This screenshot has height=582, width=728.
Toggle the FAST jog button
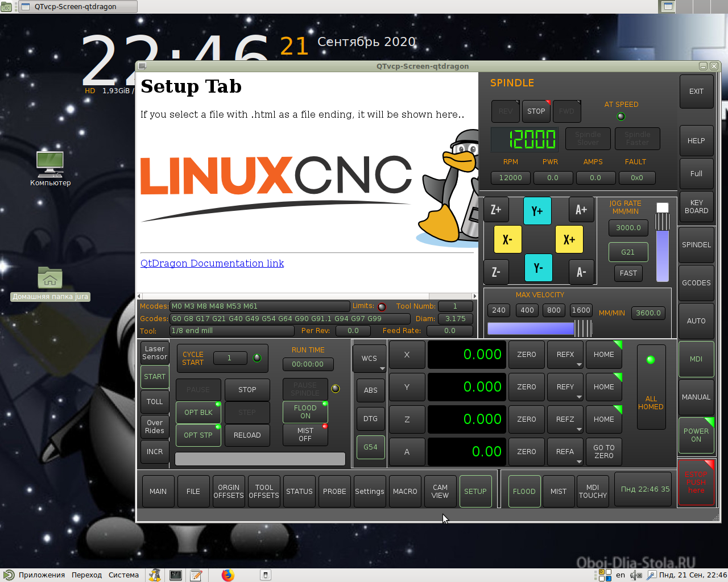628,273
